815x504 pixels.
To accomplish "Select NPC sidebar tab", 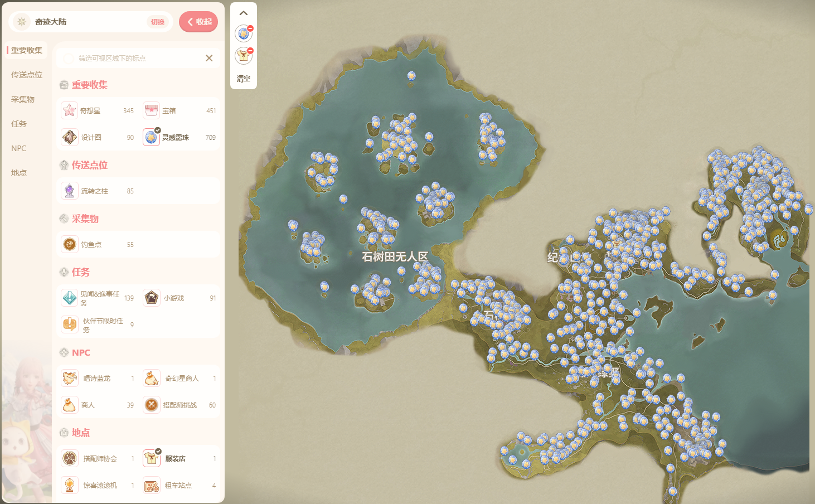I will pyautogui.click(x=19, y=148).
